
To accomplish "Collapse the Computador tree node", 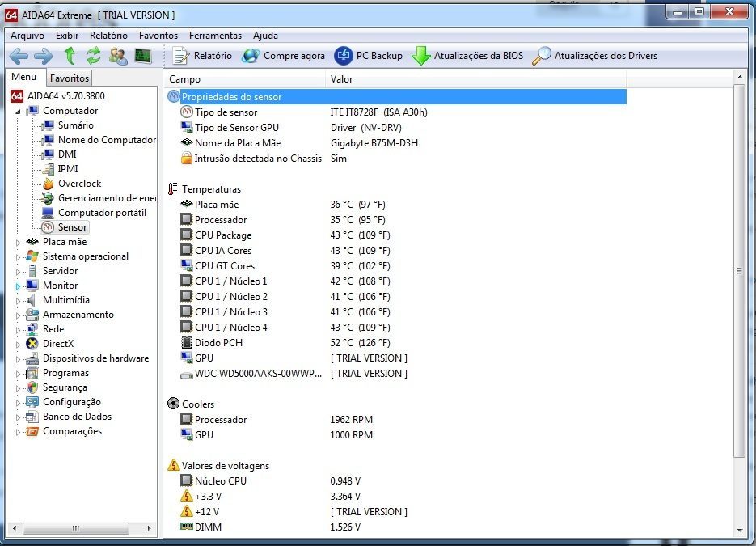I will 19,112.
